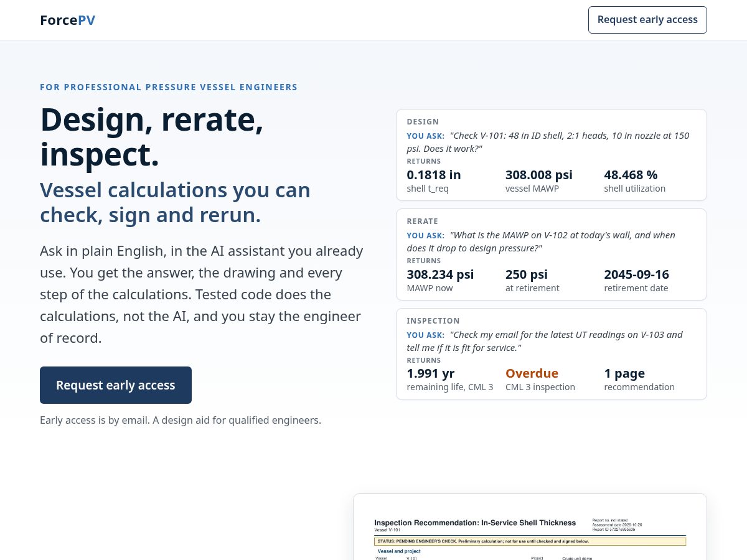Image resolution: width=747 pixels, height=560 pixels.
Task: Click the "shell utilization" label
Action: coord(634,189)
